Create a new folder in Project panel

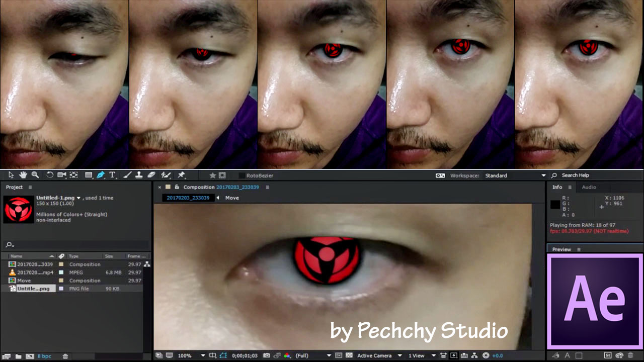pos(18,356)
